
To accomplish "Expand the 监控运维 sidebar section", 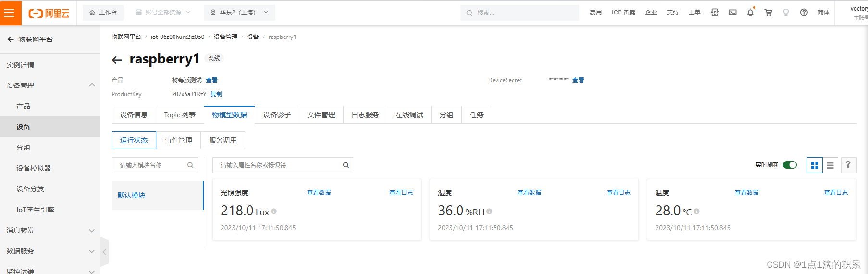I will coord(50,270).
